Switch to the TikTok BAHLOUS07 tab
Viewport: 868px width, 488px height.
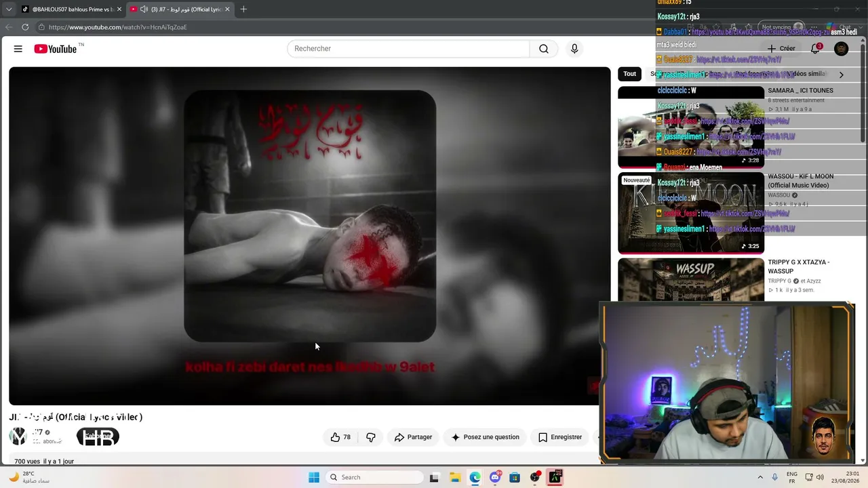[71, 9]
